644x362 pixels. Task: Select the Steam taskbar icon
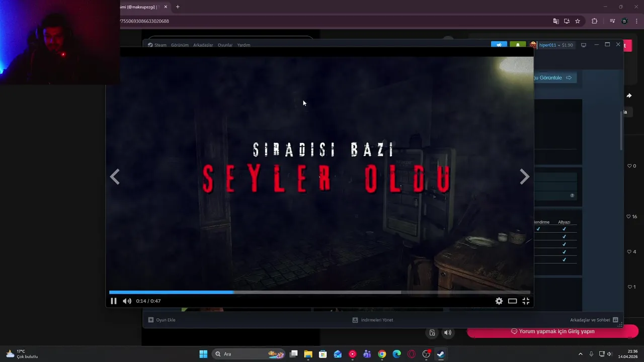pyautogui.click(x=441, y=354)
